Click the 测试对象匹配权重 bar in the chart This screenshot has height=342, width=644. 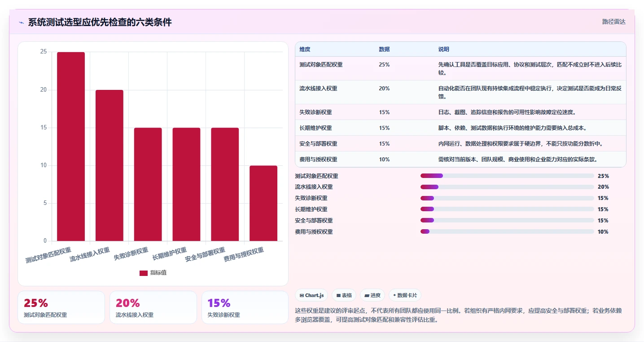pos(71,147)
